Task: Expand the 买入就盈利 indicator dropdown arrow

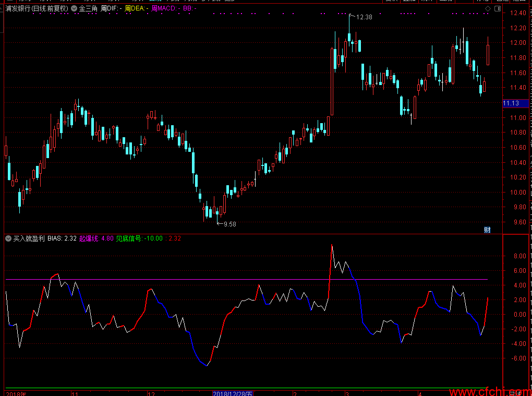Action: pos(8,238)
